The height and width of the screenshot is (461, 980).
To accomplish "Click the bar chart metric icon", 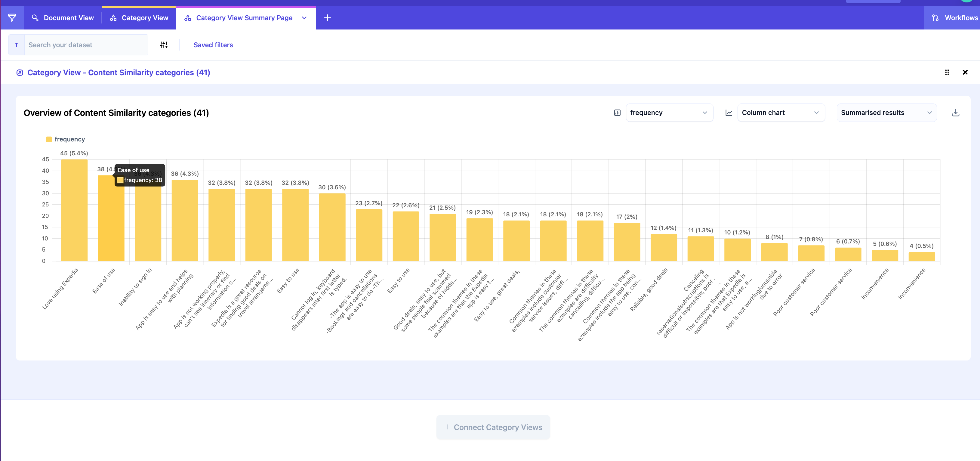I will (617, 113).
